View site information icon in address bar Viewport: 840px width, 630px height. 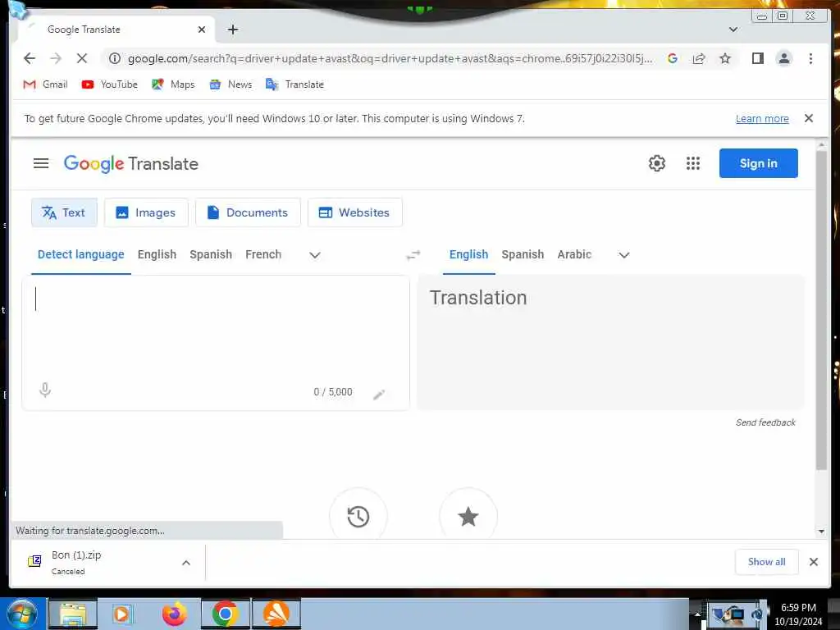[x=115, y=58]
